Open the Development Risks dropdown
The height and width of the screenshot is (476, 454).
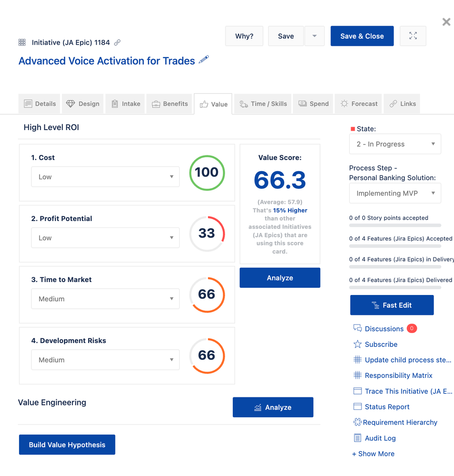(105, 360)
